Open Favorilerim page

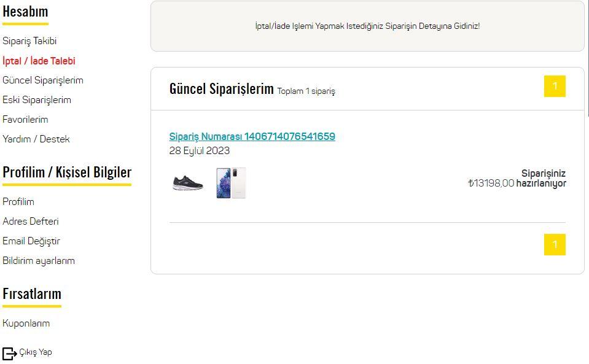coord(25,120)
